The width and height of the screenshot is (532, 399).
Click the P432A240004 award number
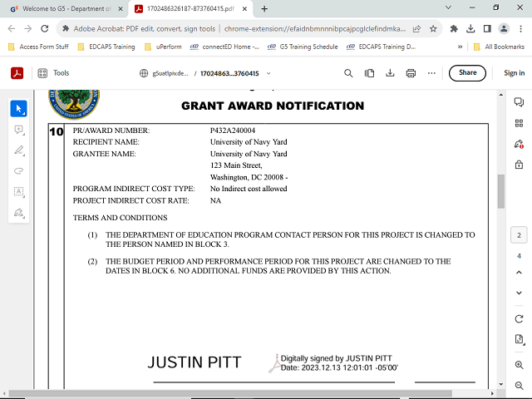point(233,131)
